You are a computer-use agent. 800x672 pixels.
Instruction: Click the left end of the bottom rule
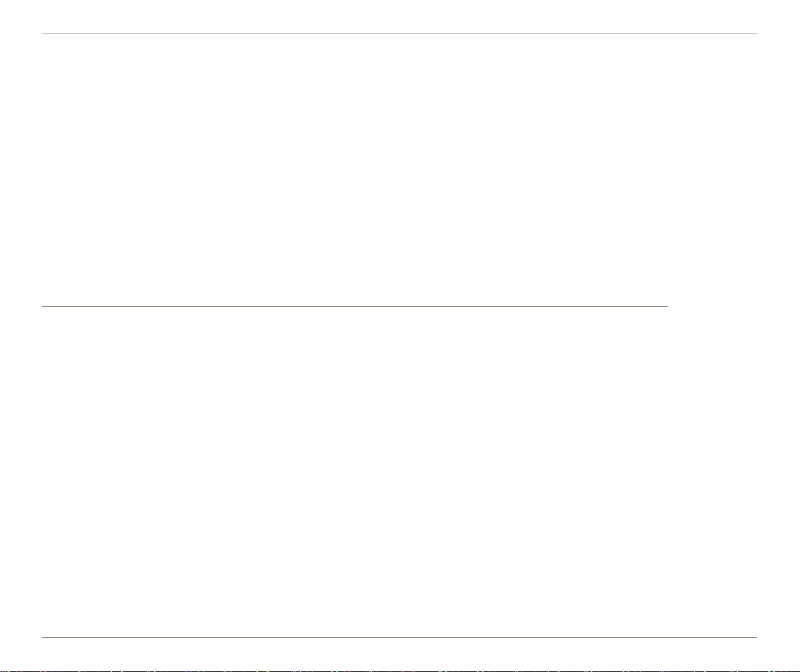(43, 637)
